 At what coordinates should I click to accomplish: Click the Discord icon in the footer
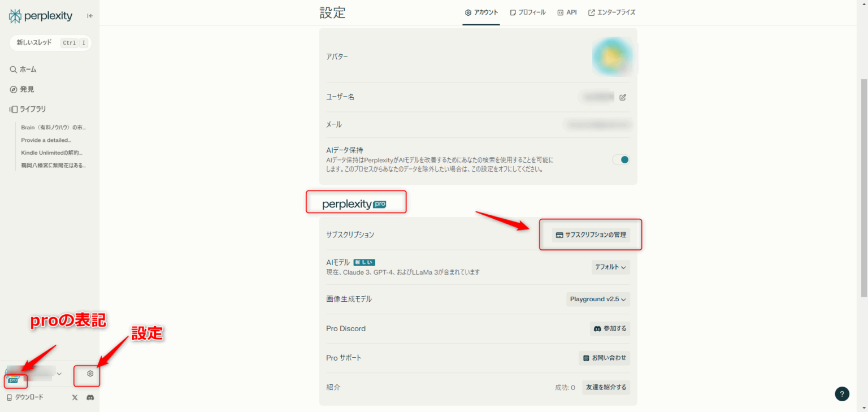pyautogui.click(x=89, y=397)
